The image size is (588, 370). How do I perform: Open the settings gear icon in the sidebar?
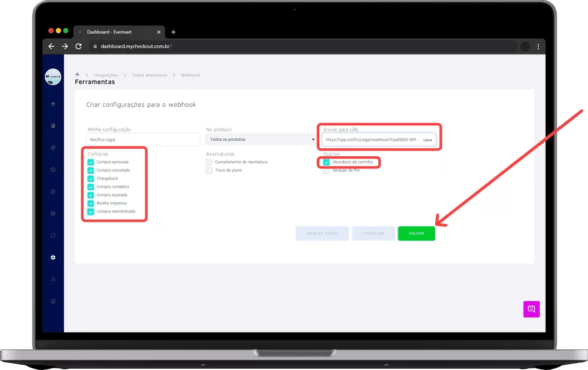[53, 257]
